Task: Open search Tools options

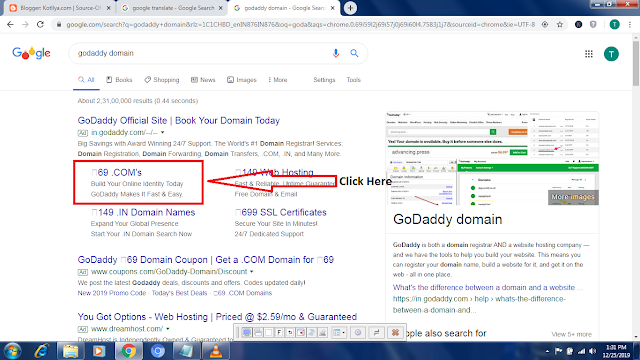Action: [x=353, y=80]
